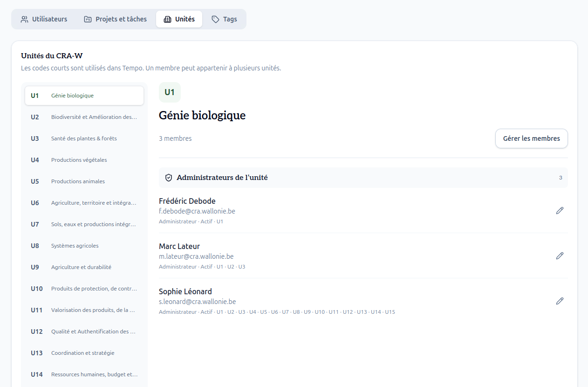This screenshot has width=588, height=387.
Task: Choose unit U8 Systèmes agricoles
Action: (84, 246)
